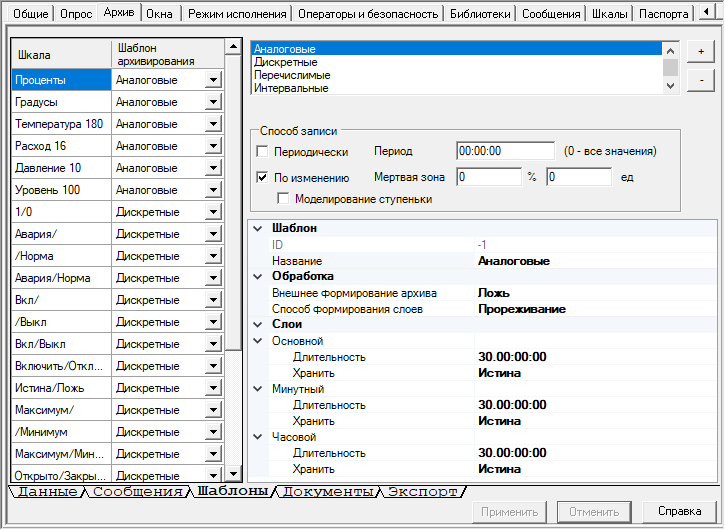Viewport: 725px width, 530px height.
Task: Collapse the Обработка property group
Action: (258, 276)
